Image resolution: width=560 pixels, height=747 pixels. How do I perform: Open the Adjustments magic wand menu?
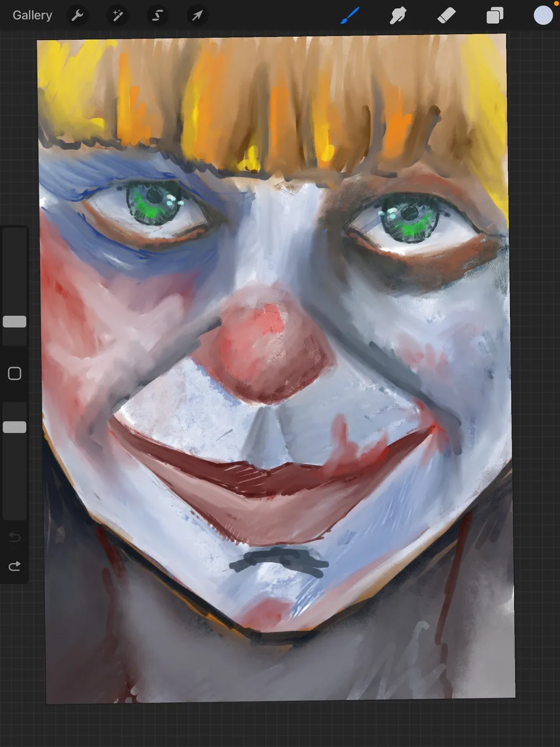(x=118, y=15)
